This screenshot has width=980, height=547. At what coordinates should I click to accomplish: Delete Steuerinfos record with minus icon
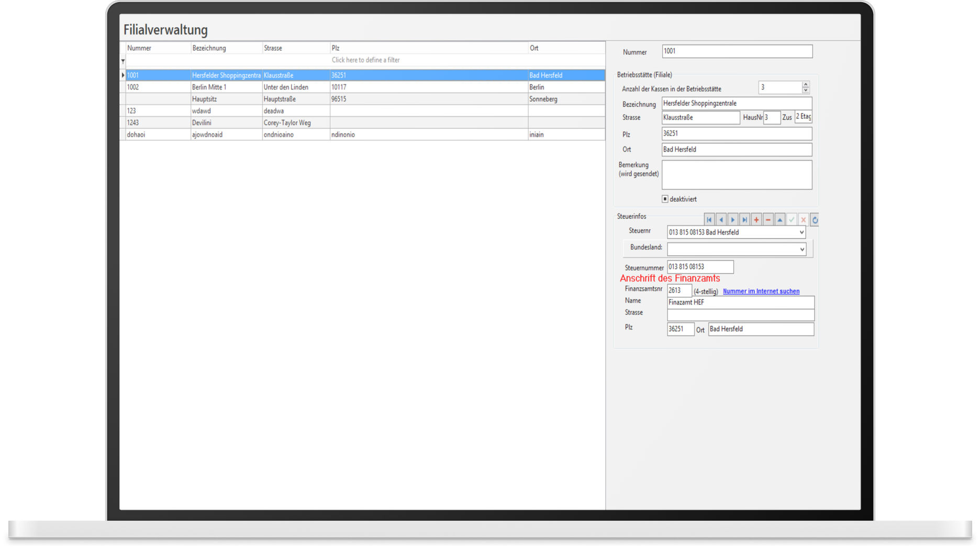768,220
